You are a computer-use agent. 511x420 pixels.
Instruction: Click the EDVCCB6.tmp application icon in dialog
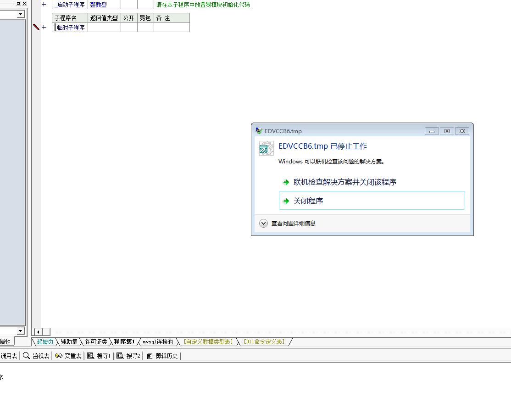tap(266, 148)
